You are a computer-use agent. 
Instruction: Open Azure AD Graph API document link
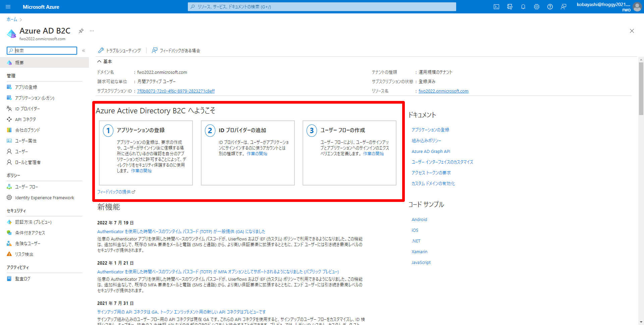click(x=431, y=151)
